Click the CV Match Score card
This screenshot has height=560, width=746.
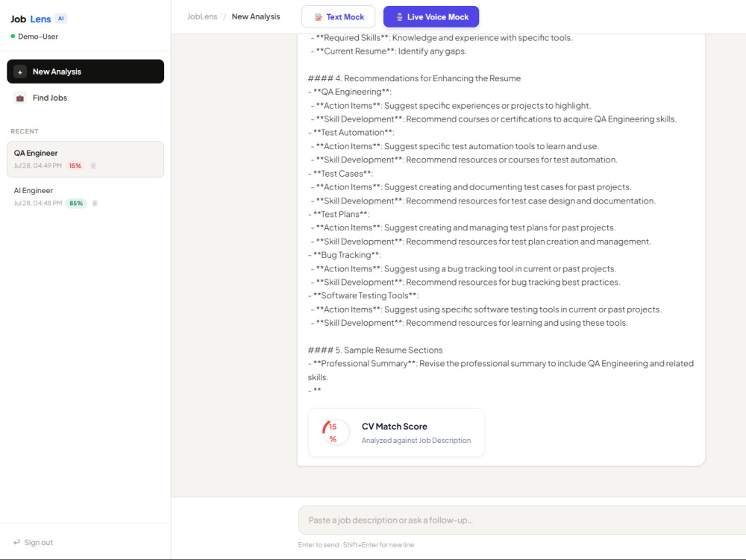tap(396, 432)
